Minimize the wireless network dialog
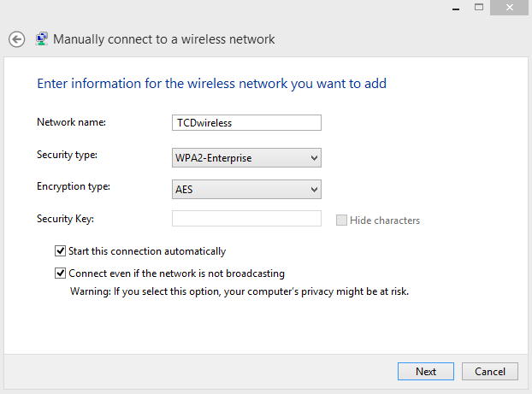 tap(456, 8)
